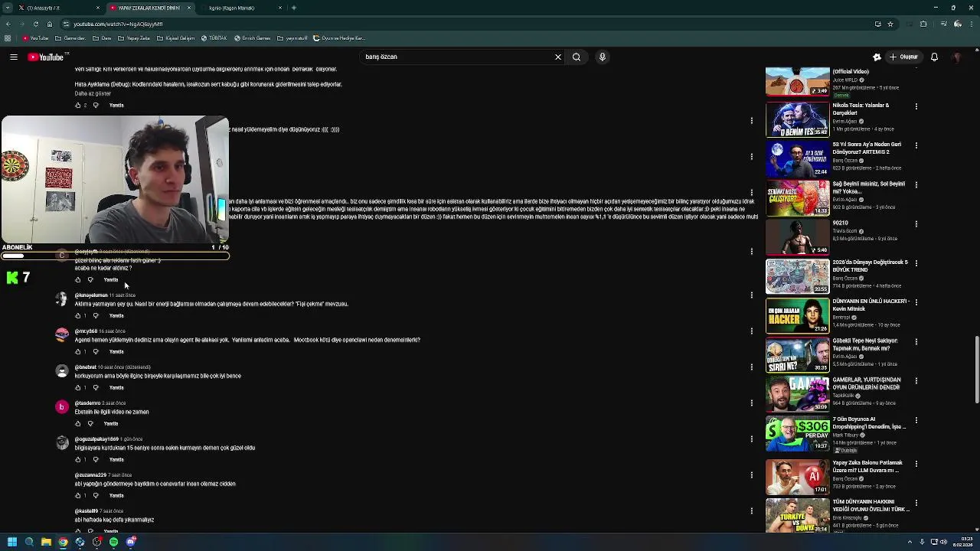The width and height of the screenshot is (980, 551).
Task: Open File Explorer from the taskbar
Action: [46, 542]
